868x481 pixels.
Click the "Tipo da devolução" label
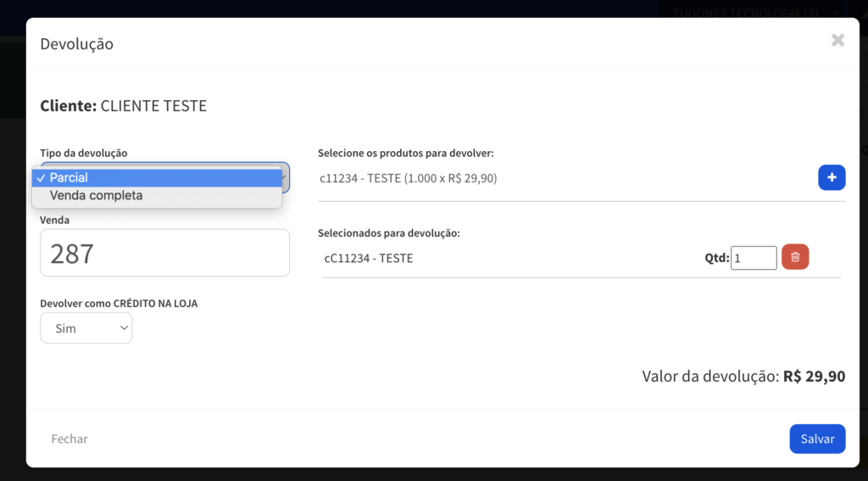[x=84, y=153]
